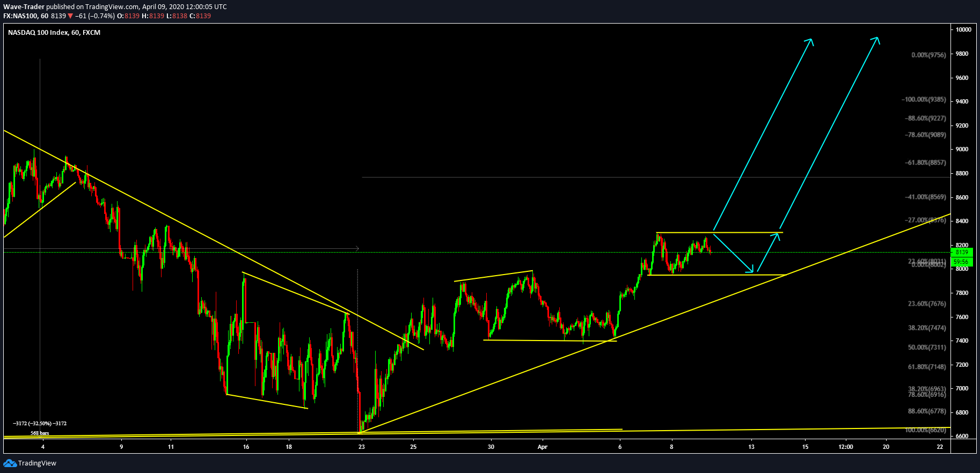Screen dimensions: 980x473
Task: Click the 8600 price axis label
Action: click(x=962, y=197)
